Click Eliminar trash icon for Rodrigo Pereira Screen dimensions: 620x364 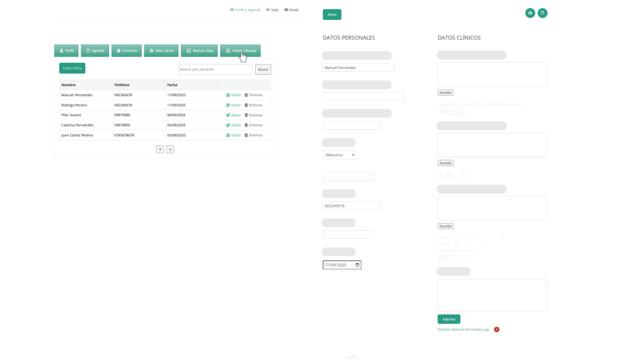pyautogui.click(x=246, y=105)
